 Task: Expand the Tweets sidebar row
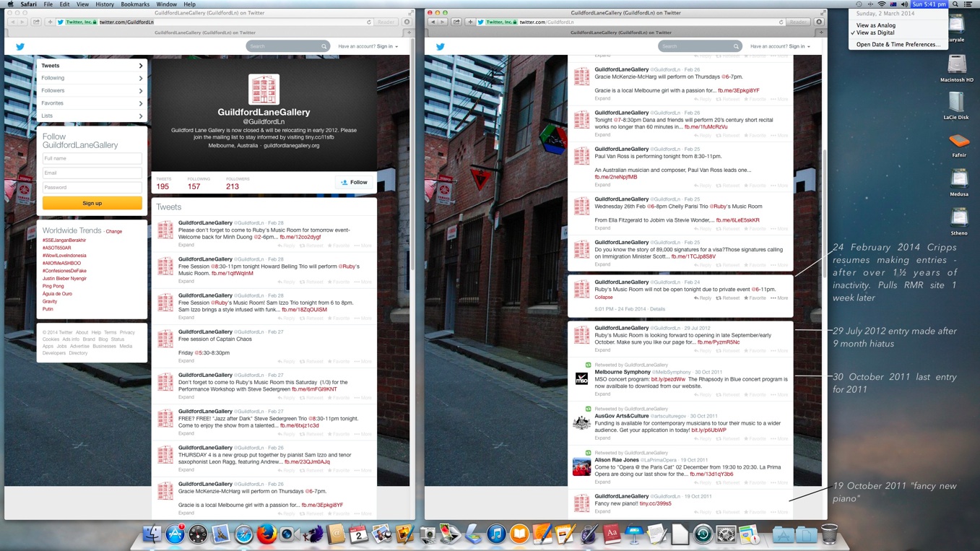point(92,66)
